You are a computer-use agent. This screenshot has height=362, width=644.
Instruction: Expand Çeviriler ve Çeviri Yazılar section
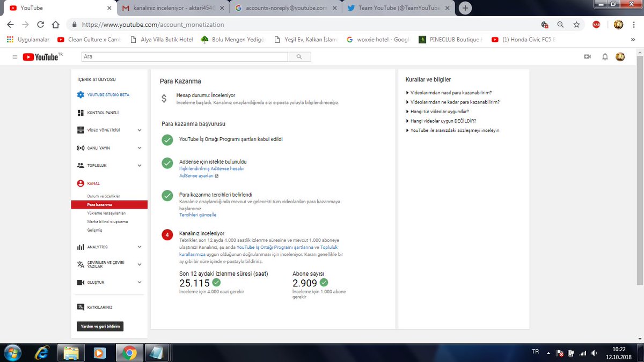coord(140,264)
